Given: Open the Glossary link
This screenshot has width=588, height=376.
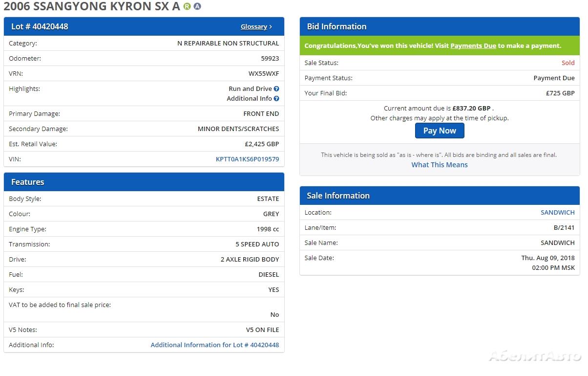Looking at the screenshot, I should coord(253,27).
